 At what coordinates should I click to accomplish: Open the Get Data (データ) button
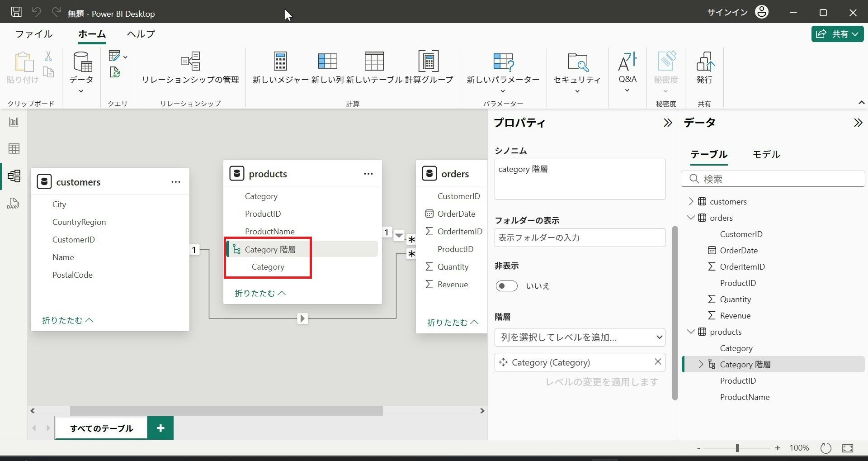click(81, 71)
